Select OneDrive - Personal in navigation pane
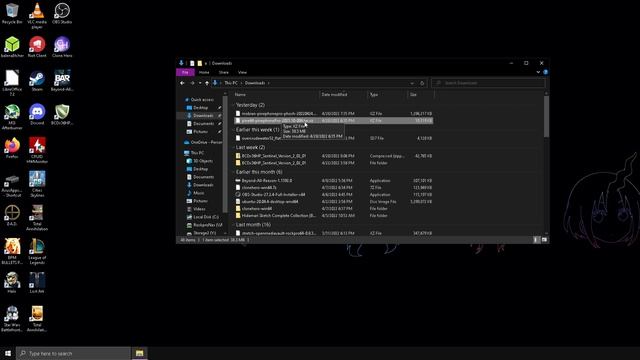Viewport: 640px width, 360px height. 203,142
